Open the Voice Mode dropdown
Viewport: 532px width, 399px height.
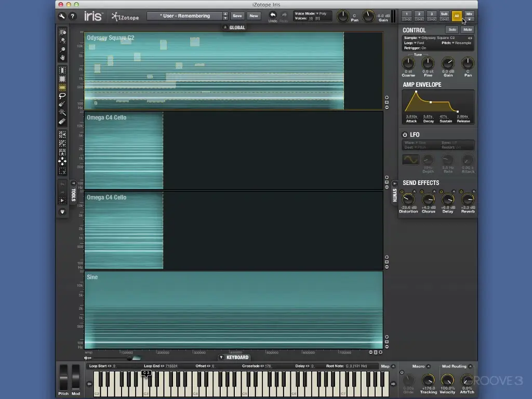311,14
